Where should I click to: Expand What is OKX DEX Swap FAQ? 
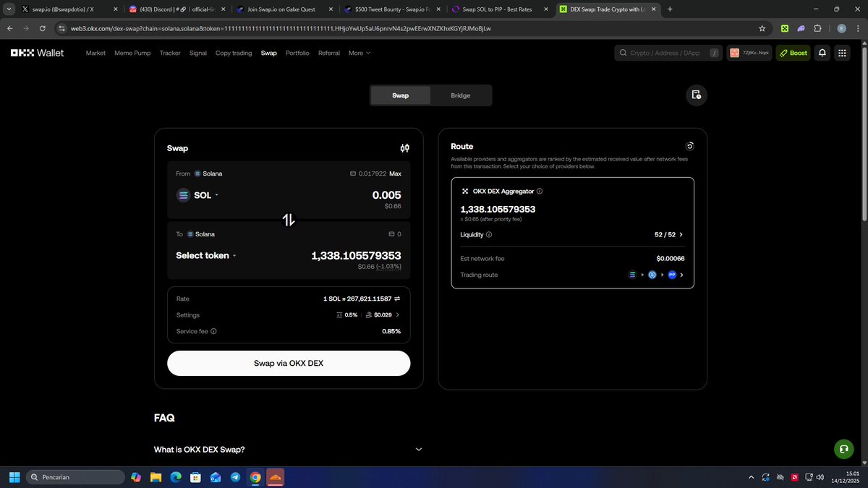click(x=288, y=450)
